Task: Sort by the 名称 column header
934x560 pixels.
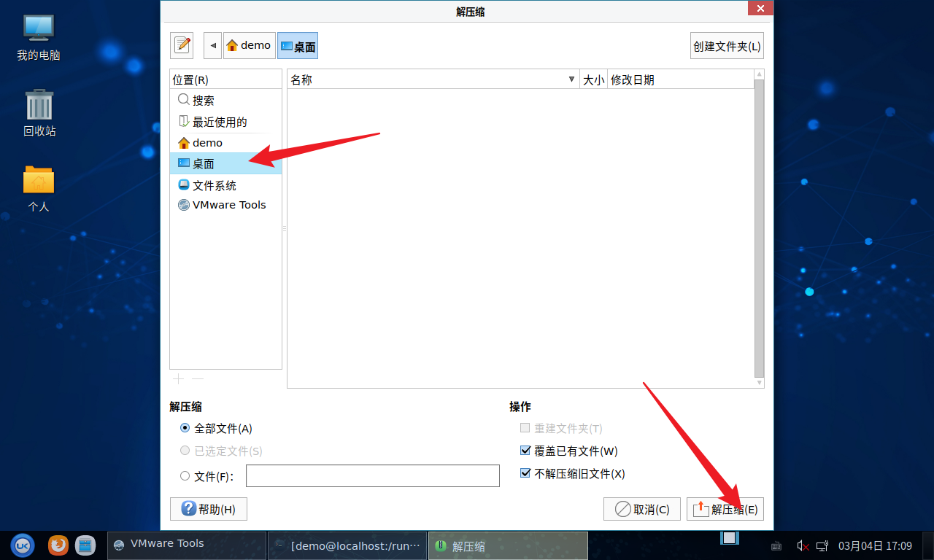Action: tap(433, 79)
